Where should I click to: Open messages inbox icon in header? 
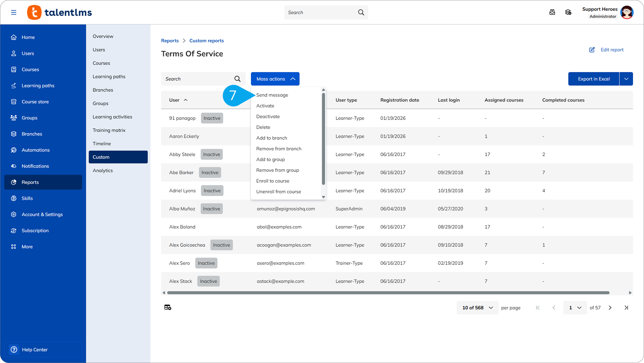click(552, 12)
